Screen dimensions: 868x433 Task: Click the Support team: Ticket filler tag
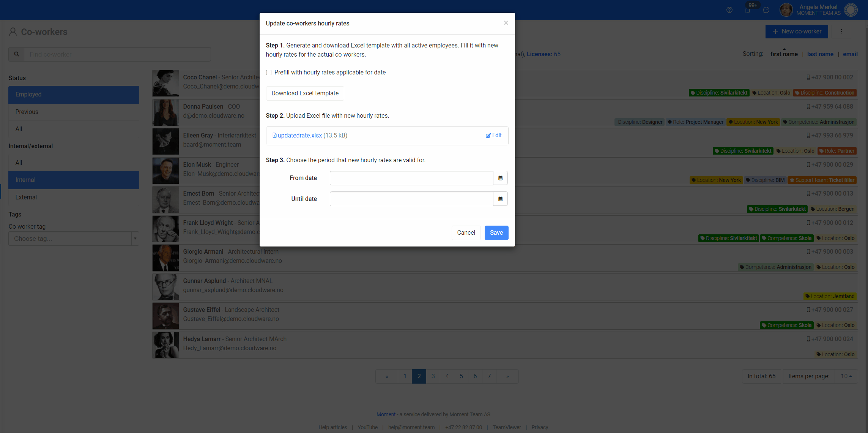click(822, 180)
